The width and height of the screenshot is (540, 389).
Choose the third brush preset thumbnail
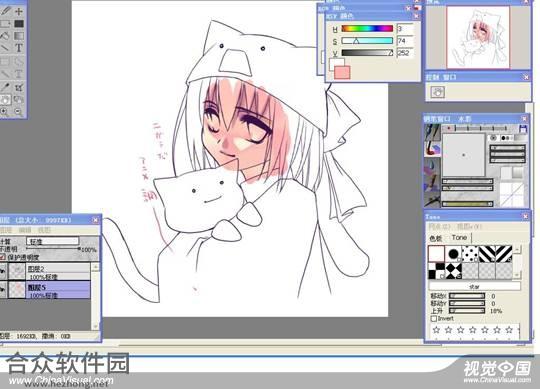tap(432, 166)
